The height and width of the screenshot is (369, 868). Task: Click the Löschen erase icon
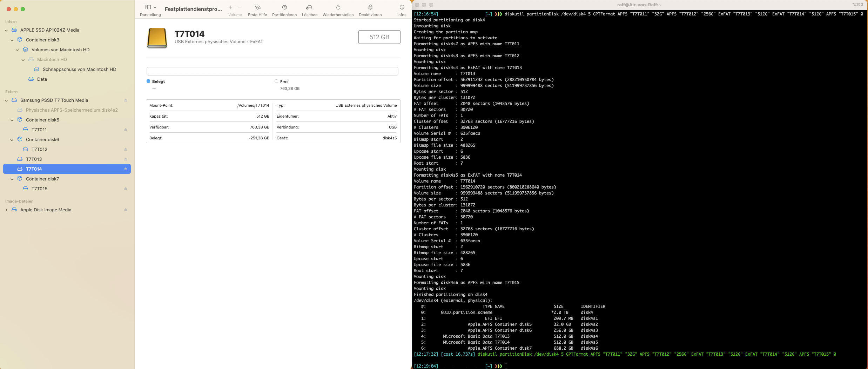click(309, 7)
